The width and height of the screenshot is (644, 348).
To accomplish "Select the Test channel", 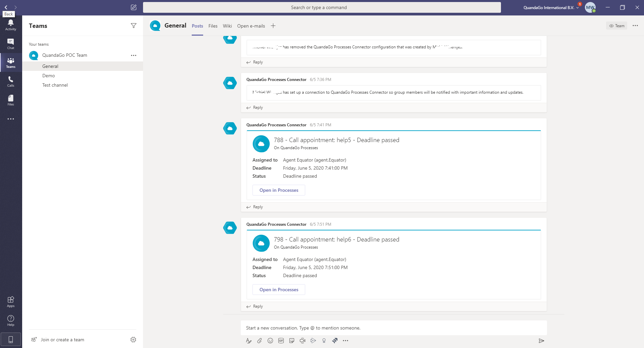I will [x=83, y=85].
